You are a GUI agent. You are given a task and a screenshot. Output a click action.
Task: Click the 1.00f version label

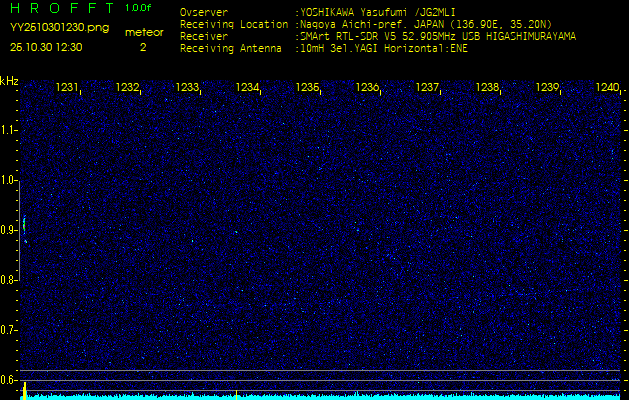(139, 8)
